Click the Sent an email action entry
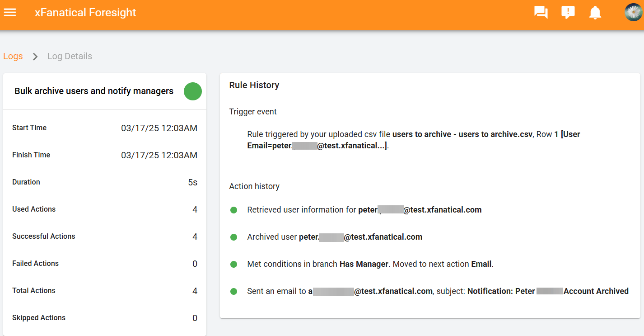 coord(438,291)
